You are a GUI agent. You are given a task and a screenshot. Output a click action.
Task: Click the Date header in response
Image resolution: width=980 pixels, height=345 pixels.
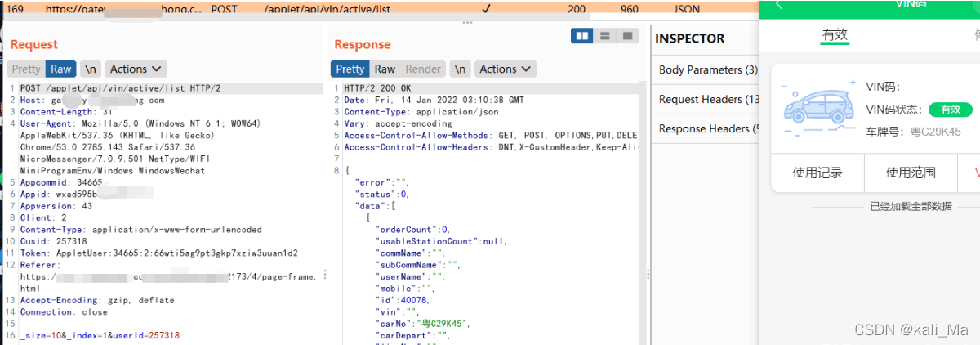pyautogui.click(x=434, y=101)
